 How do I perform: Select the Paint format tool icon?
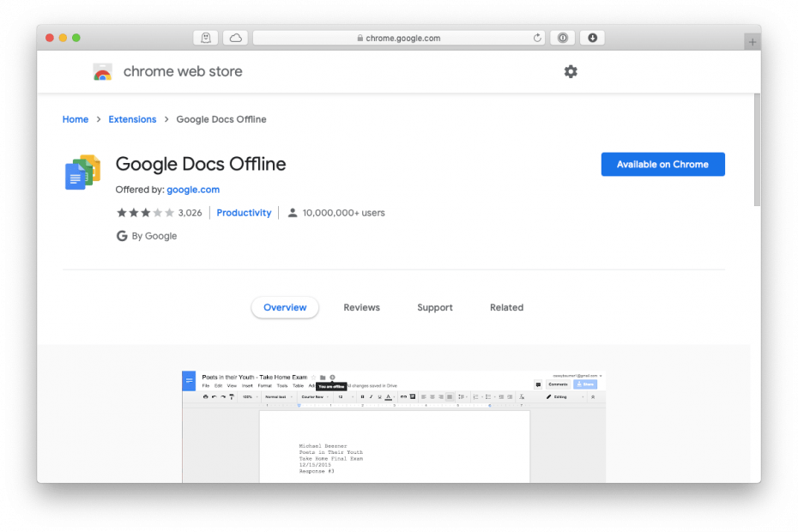tap(231, 396)
